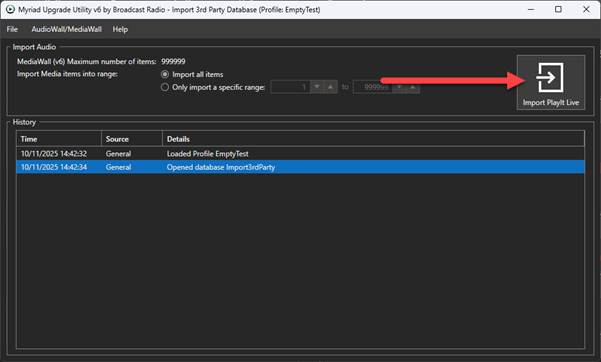Click the Source column header
This screenshot has width=601, height=362.
(132, 139)
